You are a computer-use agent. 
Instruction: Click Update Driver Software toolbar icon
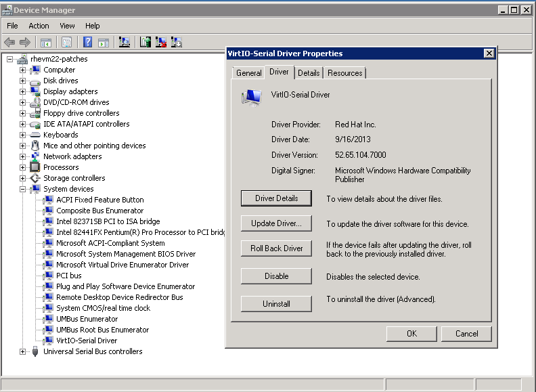pyautogui.click(x=146, y=43)
